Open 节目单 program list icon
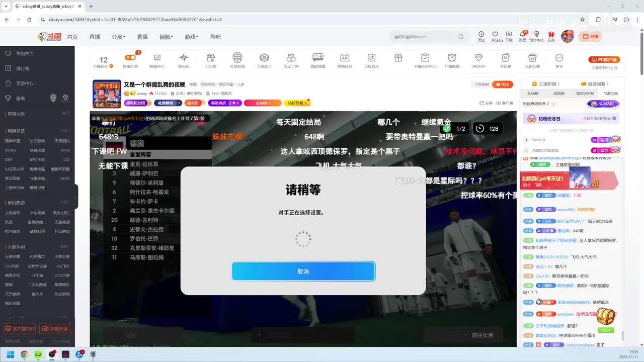This screenshot has width=644, height=362. [506, 58]
